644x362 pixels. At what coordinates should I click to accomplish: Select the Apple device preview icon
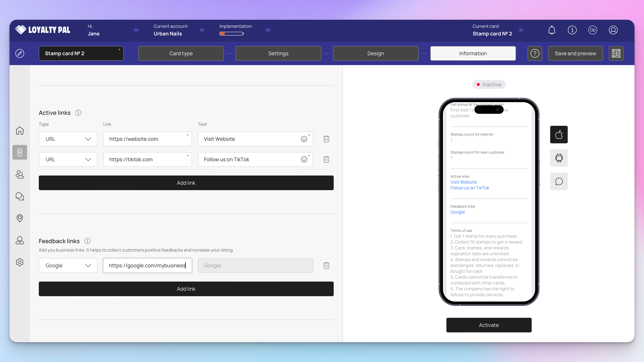click(559, 135)
